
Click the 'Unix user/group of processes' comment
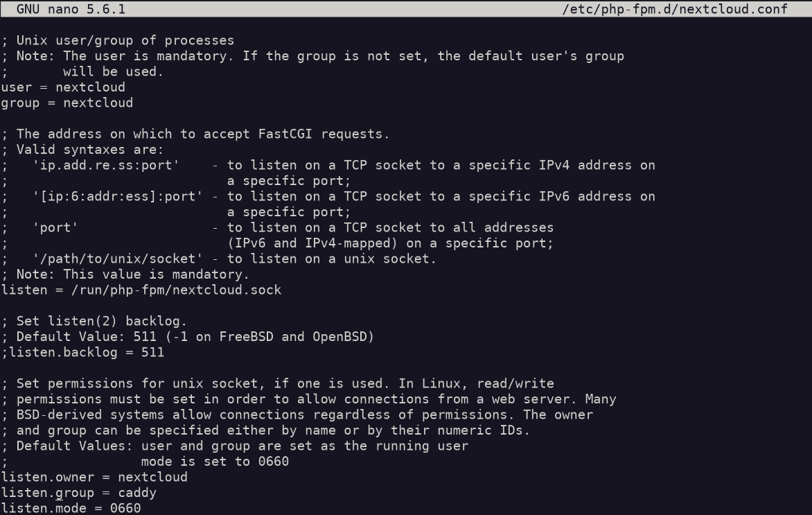click(125, 40)
